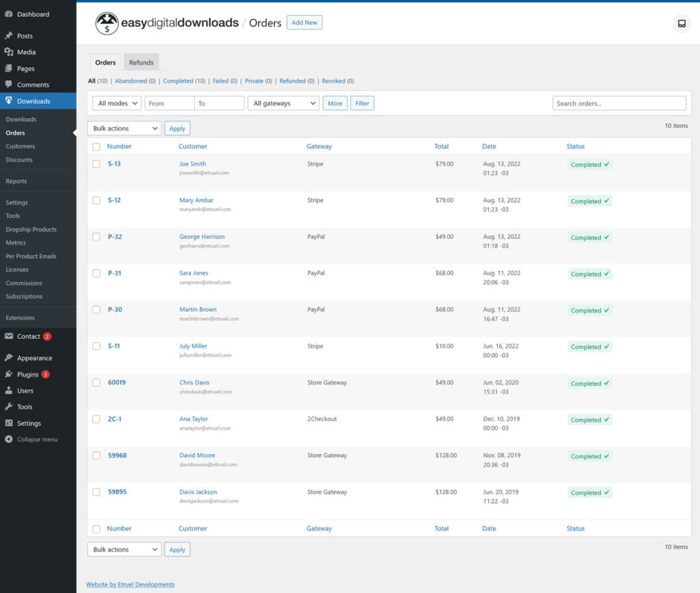This screenshot has width=700, height=593.
Task: Open Dropship Products in the sidebar
Action: (31, 229)
